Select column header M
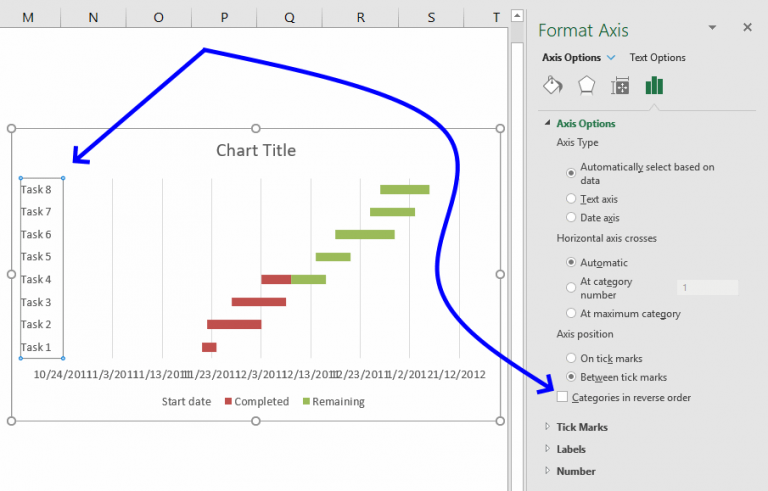Viewport: 768px width, 491px height. [x=28, y=18]
